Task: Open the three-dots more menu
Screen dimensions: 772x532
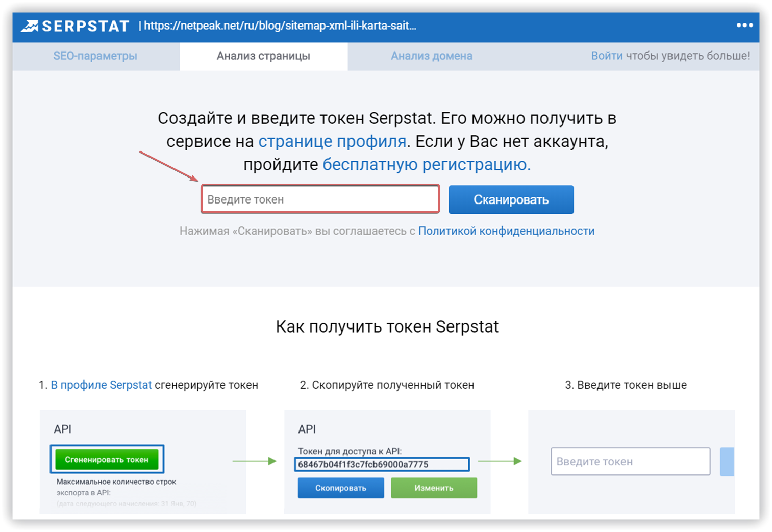Action: coord(744,25)
